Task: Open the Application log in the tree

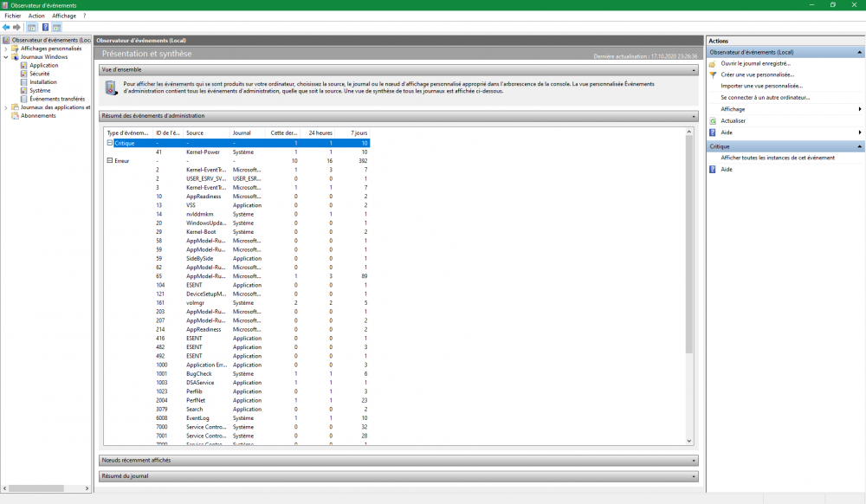Action: tap(43, 65)
